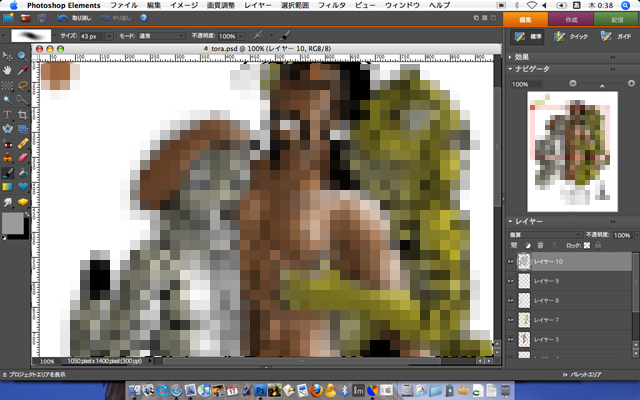Open the ファイル menu
This screenshot has width=640, height=400.
pyautogui.click(x=124, y=5)
